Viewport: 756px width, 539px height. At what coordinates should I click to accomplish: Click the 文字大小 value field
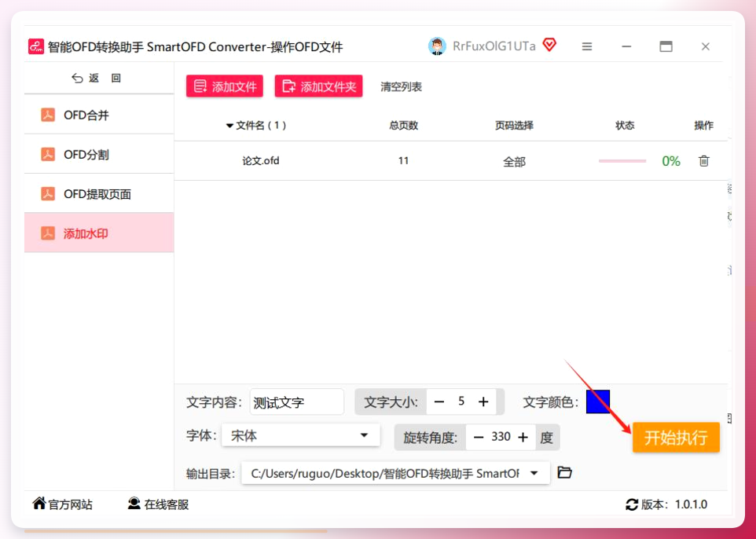(461, 401)
